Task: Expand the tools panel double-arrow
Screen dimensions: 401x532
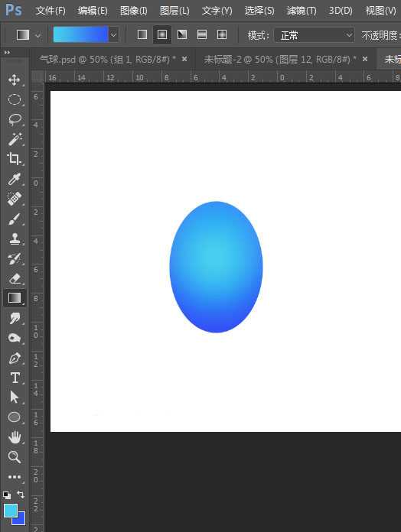Action: click(7, 53)
